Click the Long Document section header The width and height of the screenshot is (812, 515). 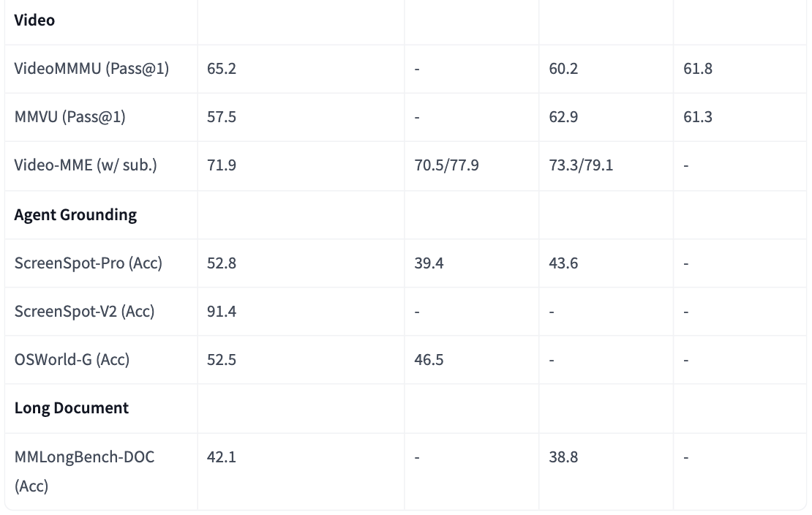click(72, 408)
